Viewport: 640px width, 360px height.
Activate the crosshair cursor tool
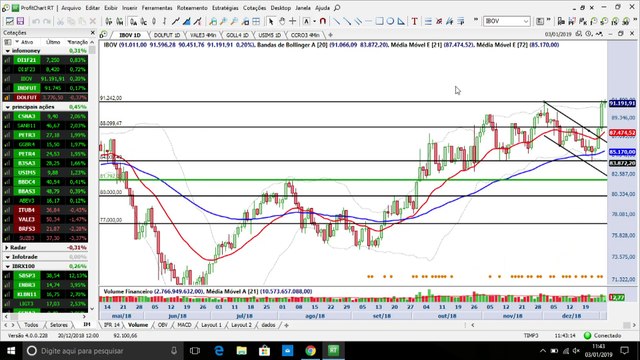293,21
